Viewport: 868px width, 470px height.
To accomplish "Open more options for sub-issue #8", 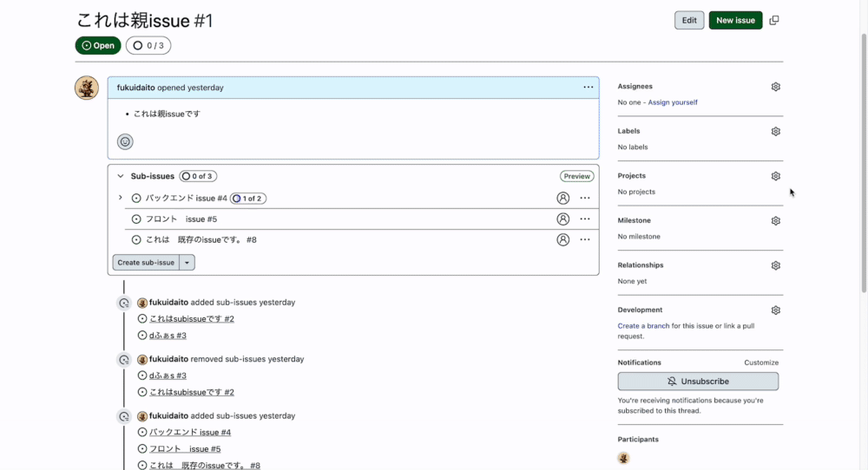I will coord(585,239).
